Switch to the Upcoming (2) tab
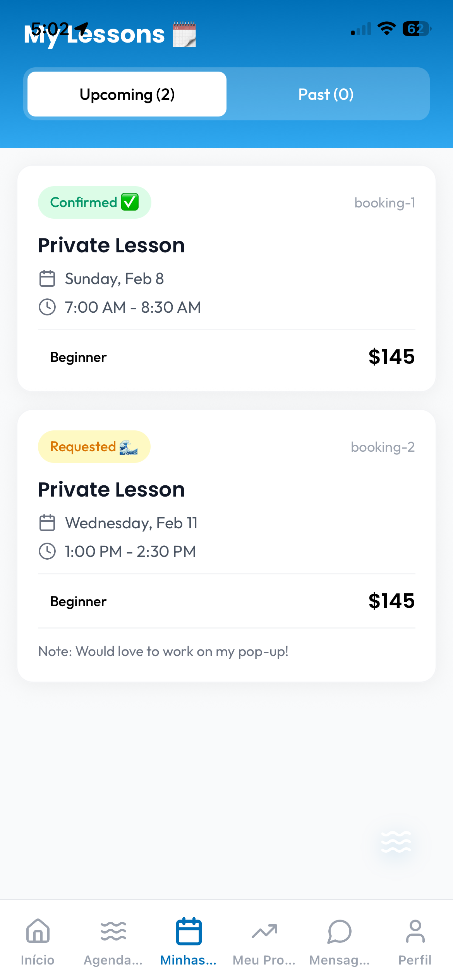The height and width of the screenshot is (980, 453). pos(127,94)
